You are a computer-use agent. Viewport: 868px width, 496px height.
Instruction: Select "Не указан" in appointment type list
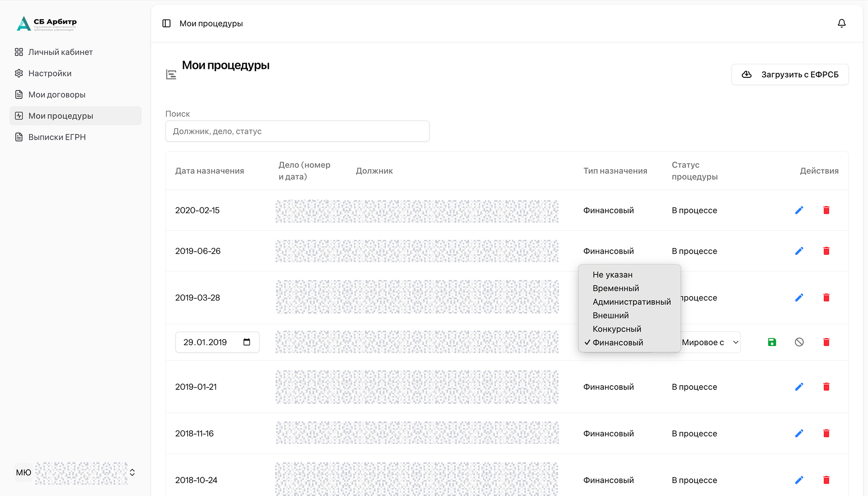[x=612, y=275]
